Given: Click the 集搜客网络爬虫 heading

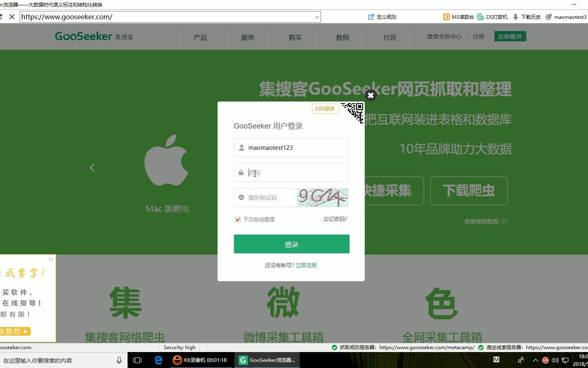Looking at the screenshot, I should point(125,337).
